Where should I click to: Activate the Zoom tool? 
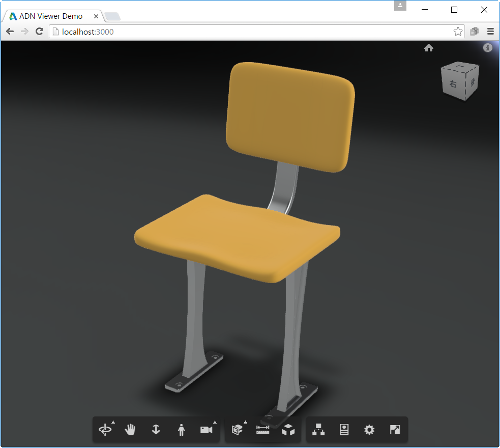click(x=156, y=430)
